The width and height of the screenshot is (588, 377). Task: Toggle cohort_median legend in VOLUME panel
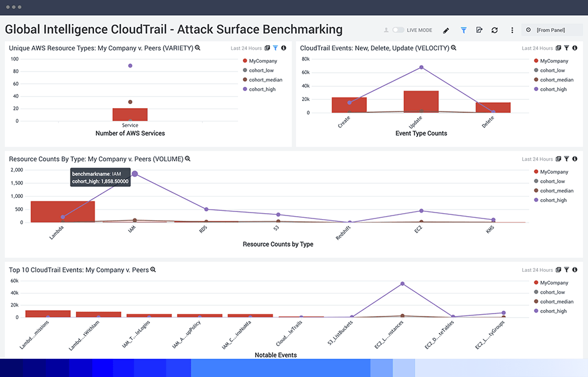click(x=553, y=191)
